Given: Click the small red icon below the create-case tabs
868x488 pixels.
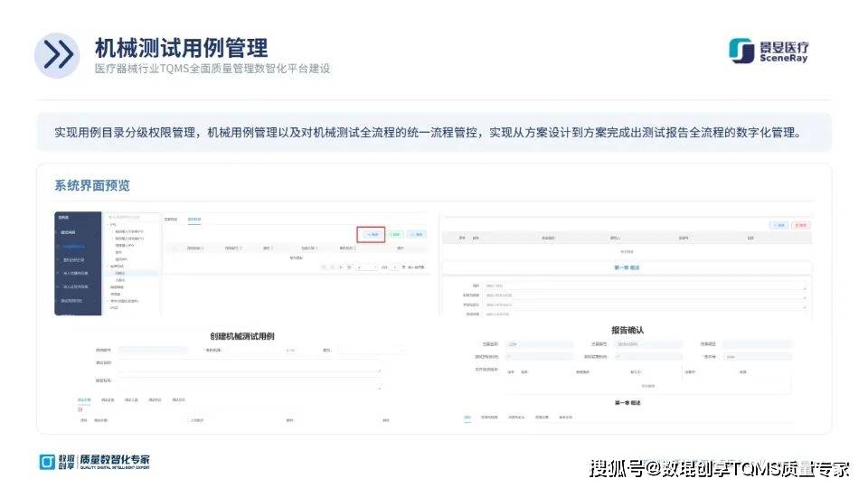Looking at the screenshot, I should [x=80, y=409].
